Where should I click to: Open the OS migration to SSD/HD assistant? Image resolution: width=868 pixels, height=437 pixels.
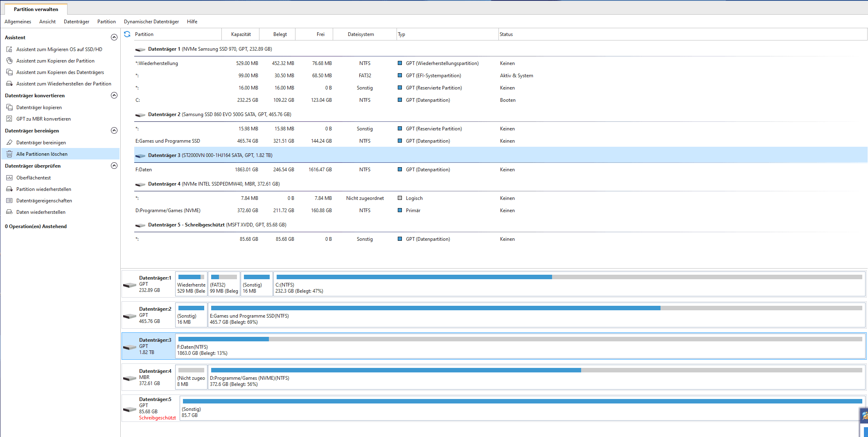[x=59, y=49]
